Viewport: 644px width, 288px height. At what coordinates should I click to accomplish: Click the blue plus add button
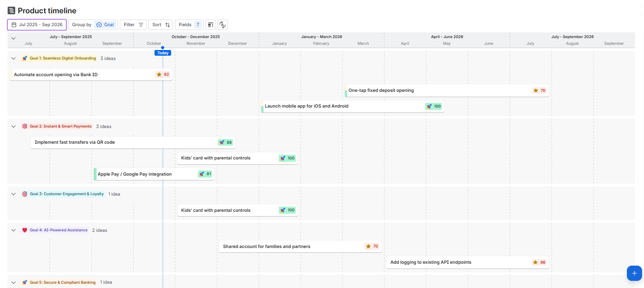pos(634,273)
